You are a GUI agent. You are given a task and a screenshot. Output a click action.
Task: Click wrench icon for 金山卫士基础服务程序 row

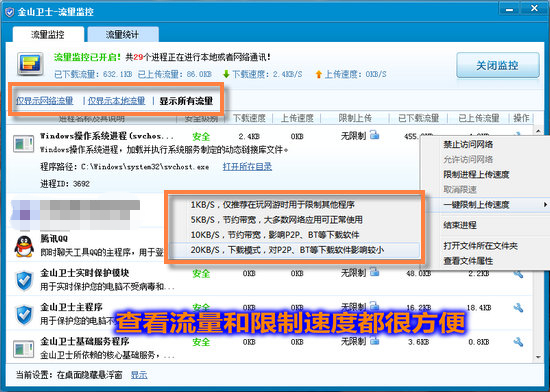pos(518,342)
